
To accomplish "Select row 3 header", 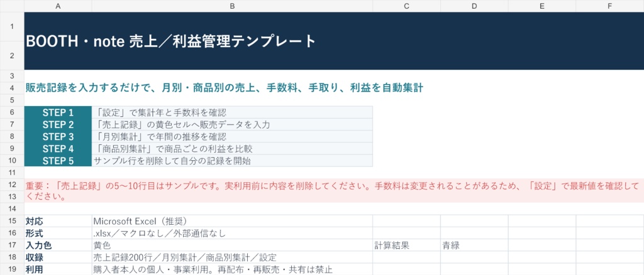I will click(x=12, y=76).
